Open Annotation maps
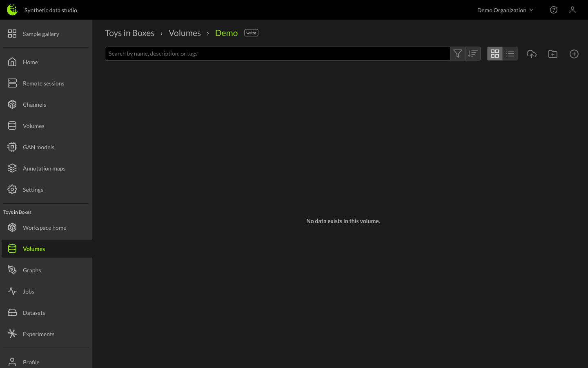 pos(44,168)
